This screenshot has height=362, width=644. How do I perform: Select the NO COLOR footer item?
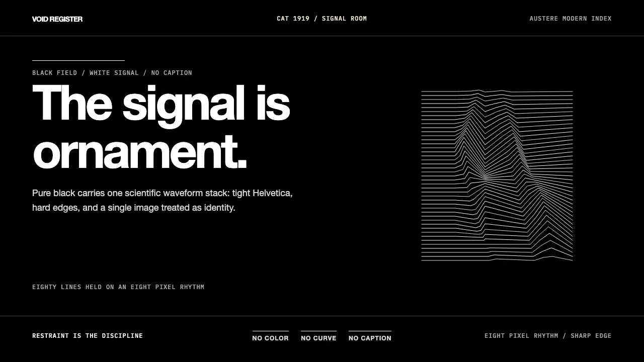(x=271, y=337)
